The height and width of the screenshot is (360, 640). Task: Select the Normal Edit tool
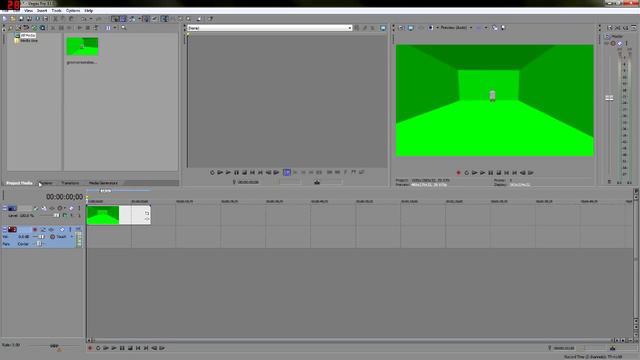coord(164,19)
